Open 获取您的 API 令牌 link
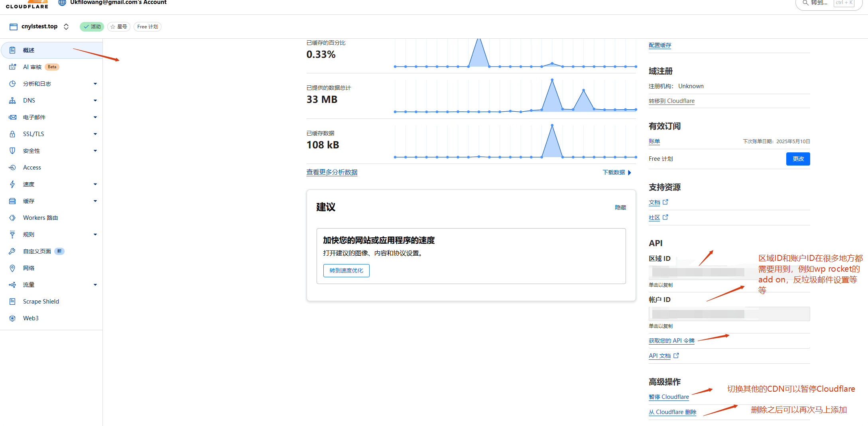The width and height of the screenshot is (868, 426). pos(671,341)
